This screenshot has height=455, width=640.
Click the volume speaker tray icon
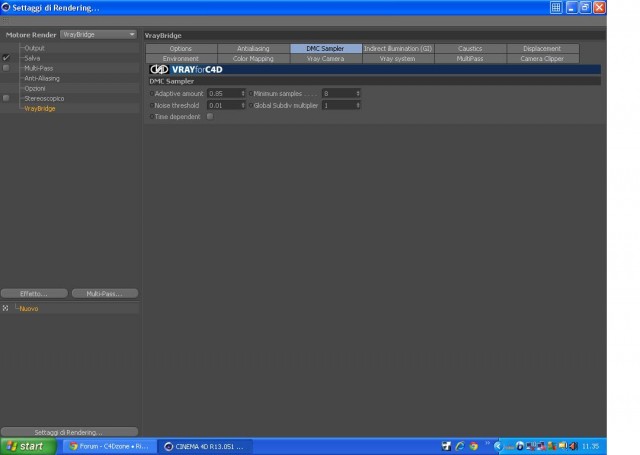click(x=573, y=446)
